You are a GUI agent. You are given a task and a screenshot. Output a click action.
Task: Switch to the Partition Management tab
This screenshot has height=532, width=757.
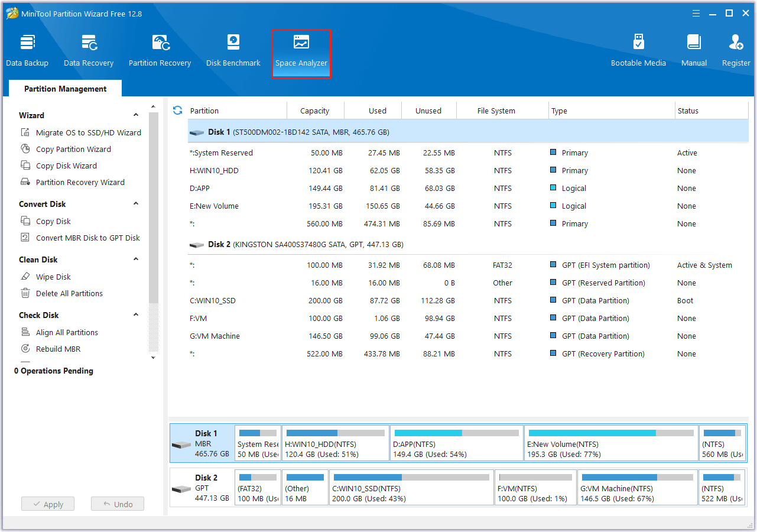(65, 89)
